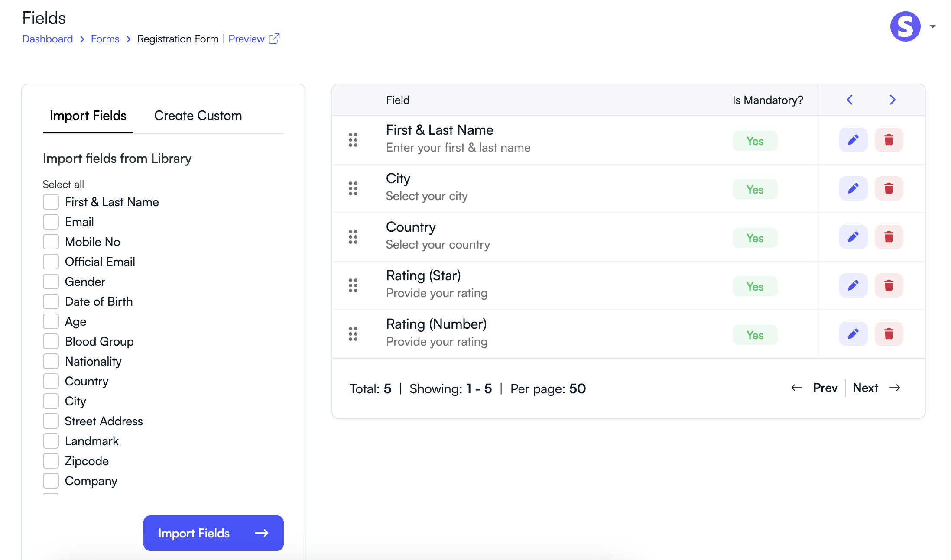Edit the Rating (Number) field
This screenshot has height=560, width=951.
point(853,334)
